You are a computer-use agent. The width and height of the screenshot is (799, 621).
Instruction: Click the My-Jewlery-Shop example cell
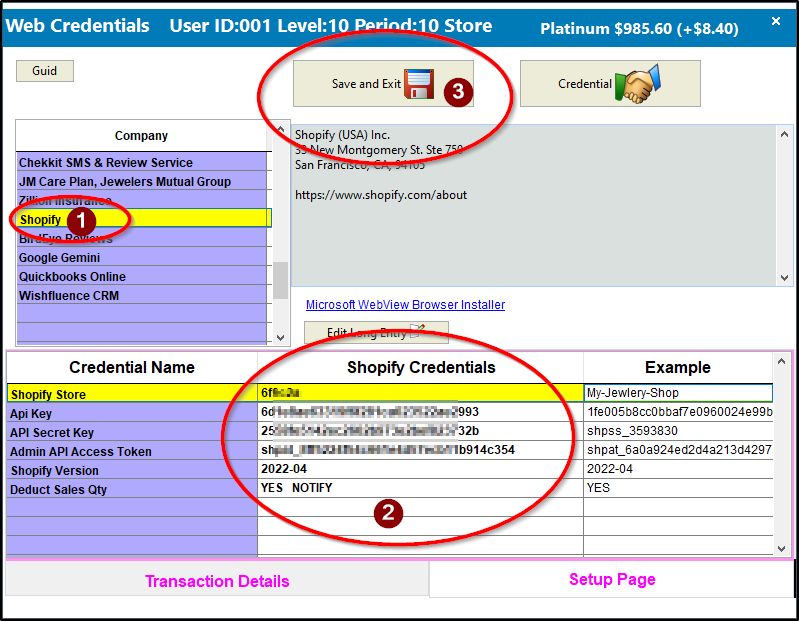click(678, 393)
